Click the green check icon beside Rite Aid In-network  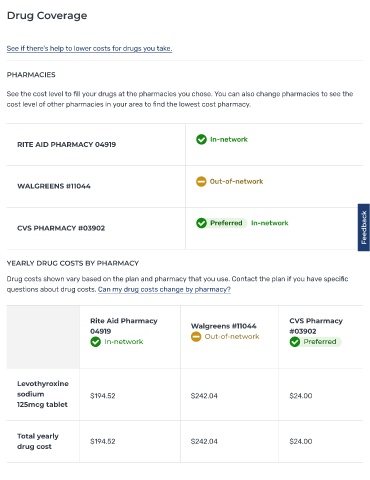201,139
